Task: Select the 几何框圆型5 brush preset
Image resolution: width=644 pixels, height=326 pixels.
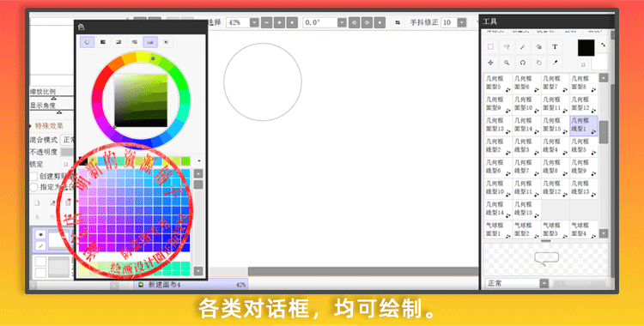Action: (497, 83)
